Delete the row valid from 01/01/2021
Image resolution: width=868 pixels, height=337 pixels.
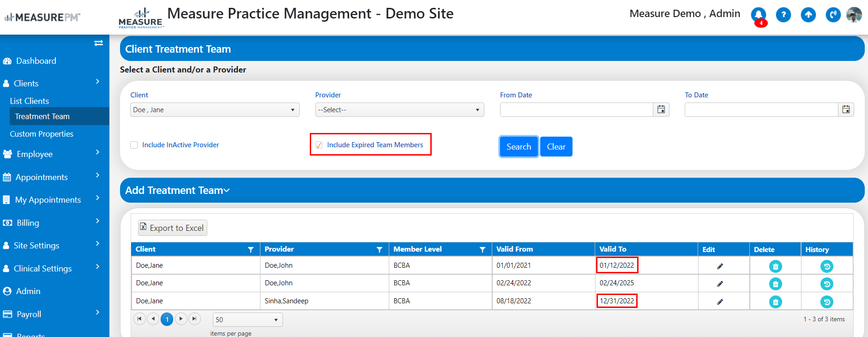coord(776,266)
